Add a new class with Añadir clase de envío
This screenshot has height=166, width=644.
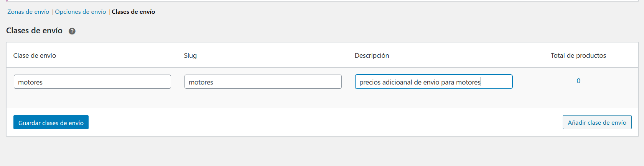(597, 122)
